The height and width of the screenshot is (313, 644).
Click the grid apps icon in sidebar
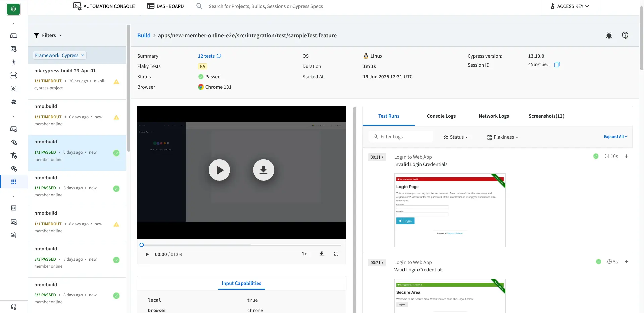tap(14, 182)
